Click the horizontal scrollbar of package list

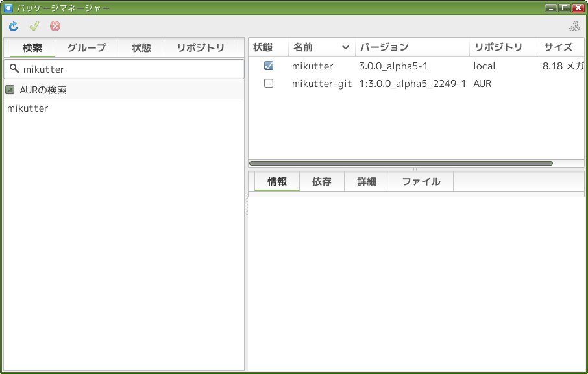tap(401, 163)
